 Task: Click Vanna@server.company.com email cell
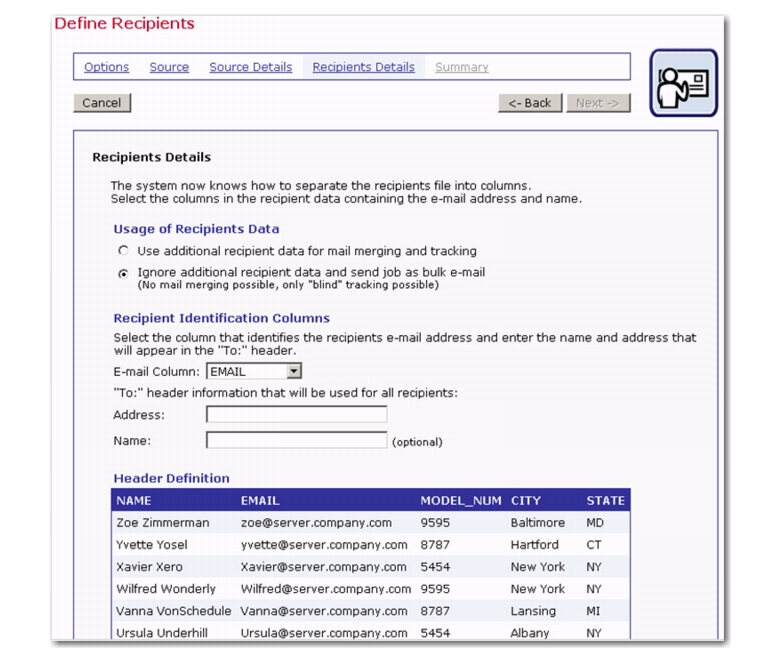pyautogui.click(x=324, y=611)
